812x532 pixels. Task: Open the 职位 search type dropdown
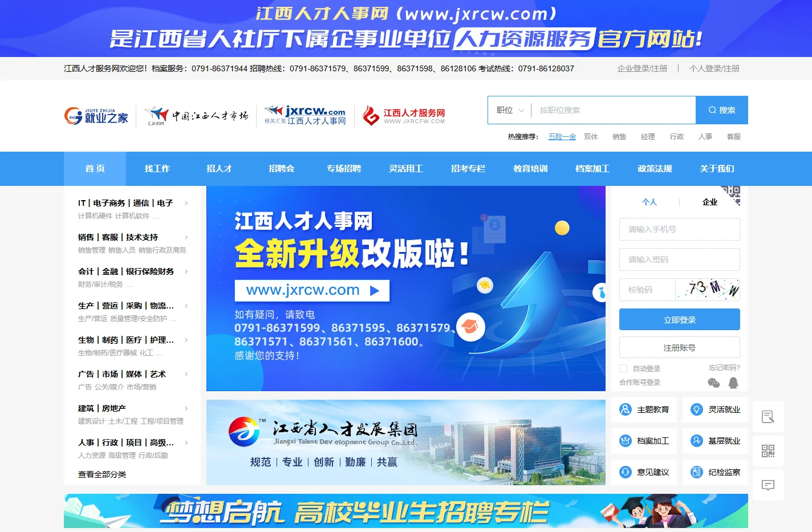(510, 110)
